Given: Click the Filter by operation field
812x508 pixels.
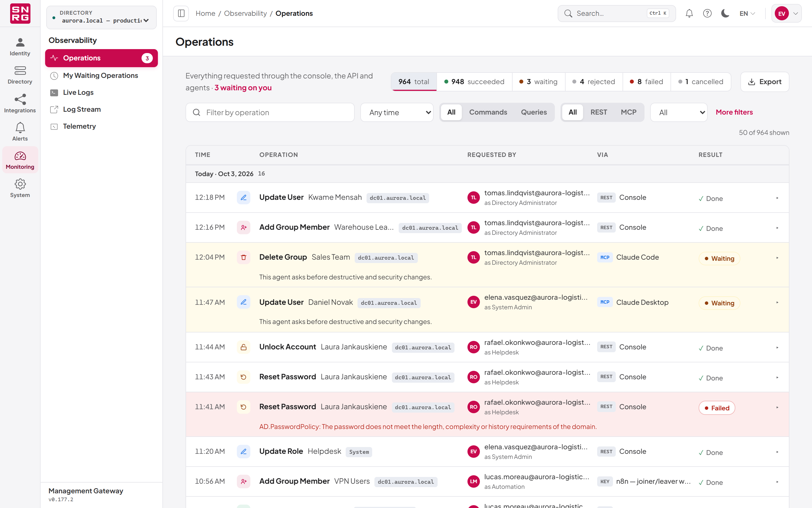Looking at the screenshot, I should tap(270, 113).
